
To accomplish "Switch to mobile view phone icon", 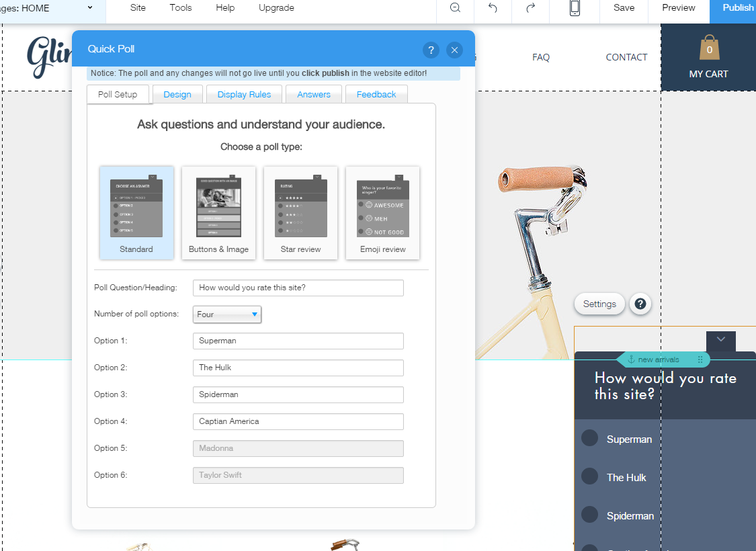I will pyautogui.click(x=575, y=7).
